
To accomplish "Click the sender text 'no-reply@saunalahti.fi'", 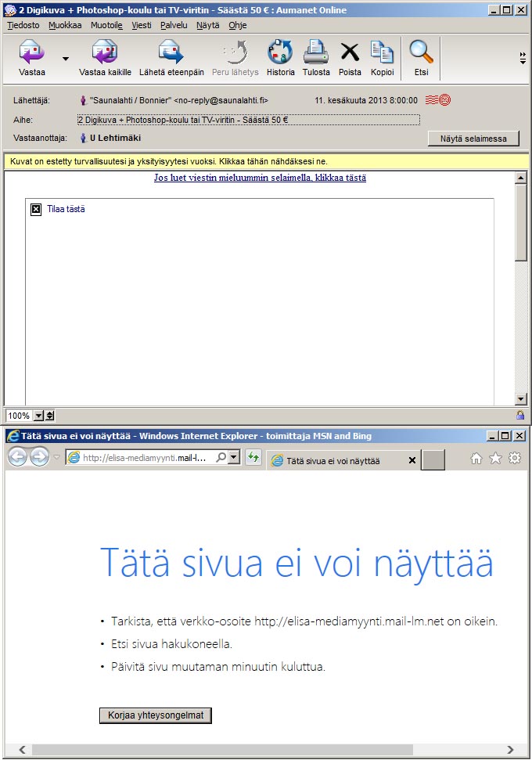I will [221, 100].
